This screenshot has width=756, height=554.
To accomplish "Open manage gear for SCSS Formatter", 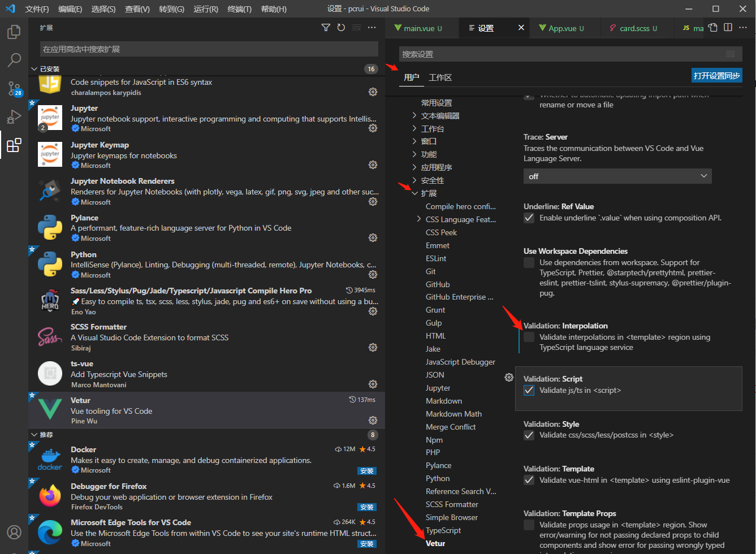I will point(373,348).
